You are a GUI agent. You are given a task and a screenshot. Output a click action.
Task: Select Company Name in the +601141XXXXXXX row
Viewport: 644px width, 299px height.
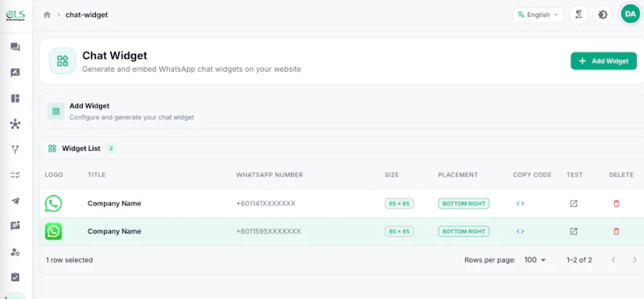[114, 204]
